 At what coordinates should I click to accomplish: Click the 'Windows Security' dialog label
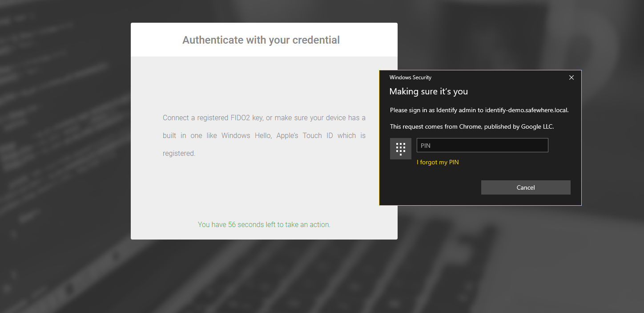(x=410, y=77)
